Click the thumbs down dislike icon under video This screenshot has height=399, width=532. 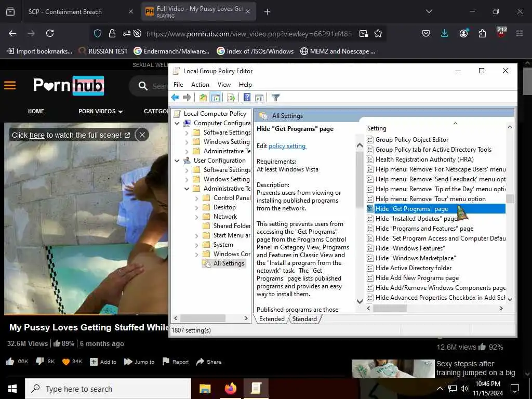click(39, 362)
